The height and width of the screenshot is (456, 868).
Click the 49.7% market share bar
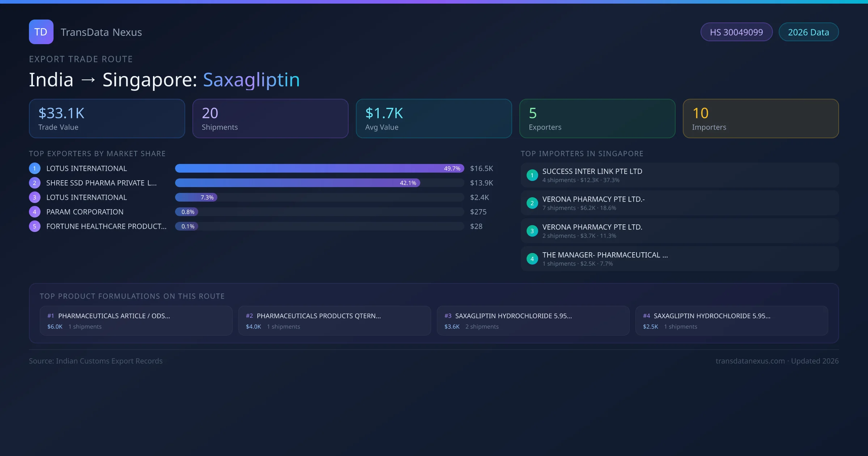(319, 168)
